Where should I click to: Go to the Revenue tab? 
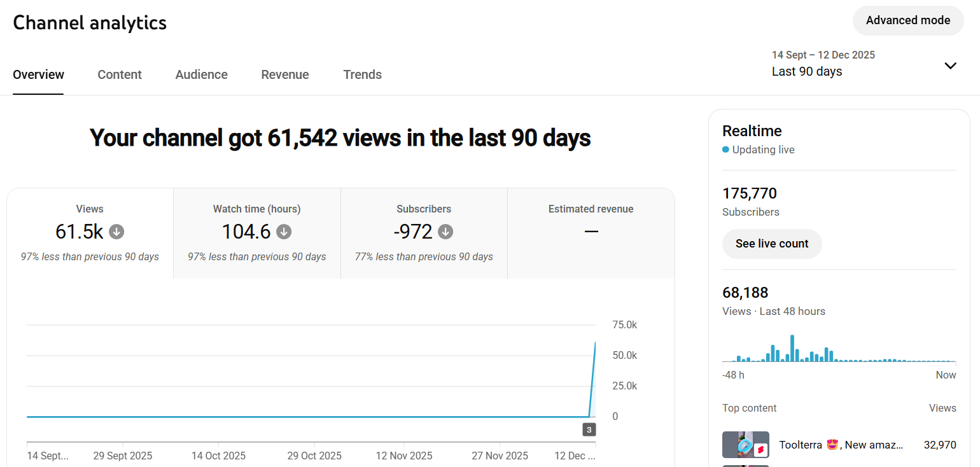[x=285, y=74]
